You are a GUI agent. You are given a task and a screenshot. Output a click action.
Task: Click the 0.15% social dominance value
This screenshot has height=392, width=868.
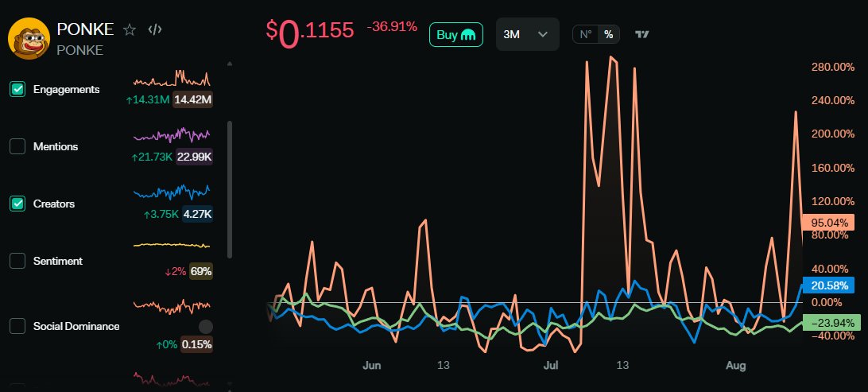pyautogui.click(x=197, y=345)
